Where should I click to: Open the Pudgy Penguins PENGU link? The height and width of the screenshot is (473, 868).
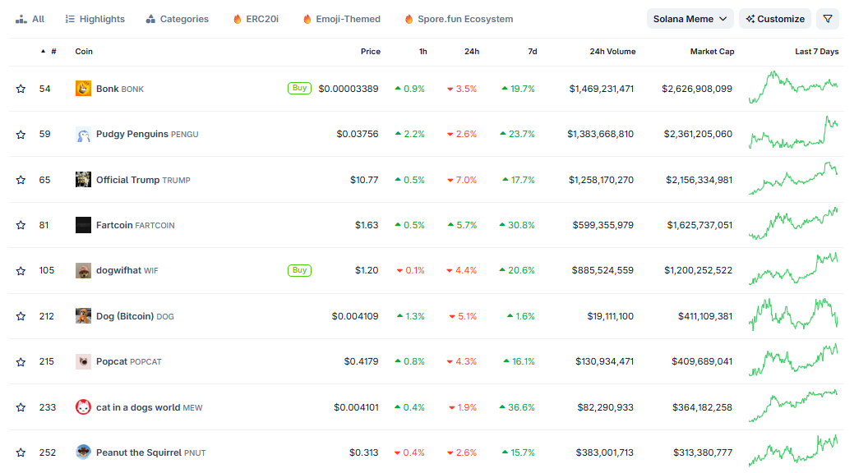coord(147,135)
